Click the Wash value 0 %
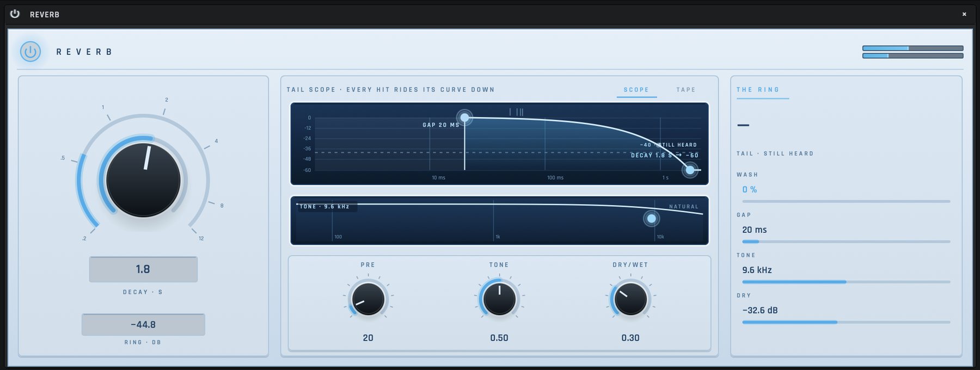 pyautogui.click(x=750, y=189)
